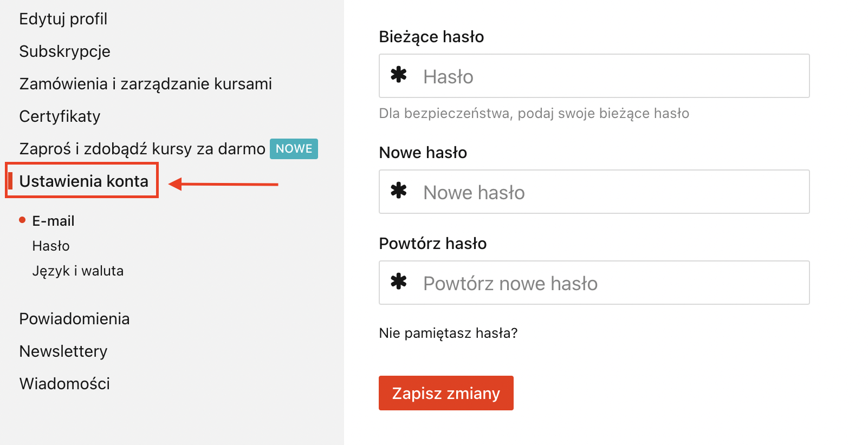Viewport: 868px width, 445px height.
Task: Click asterisk icon in Powtórz hasło field
Action: [x=399, y=281]
